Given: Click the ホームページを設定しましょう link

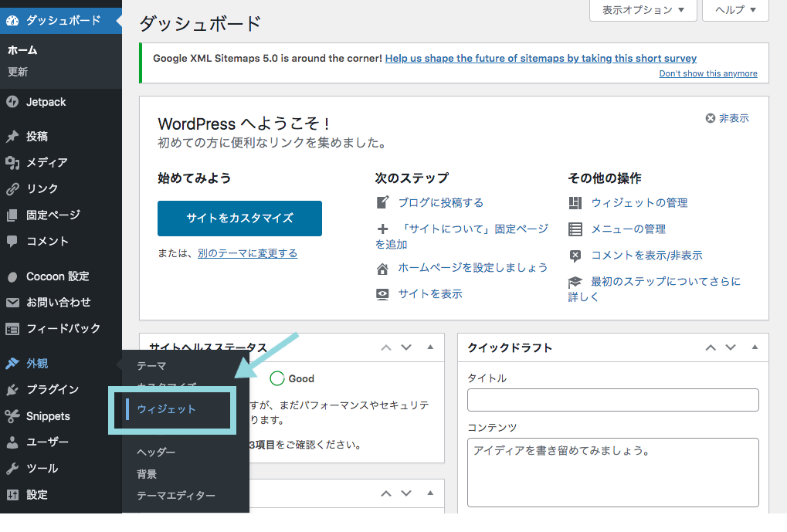Looking at the screenshot, I should 473,268.
